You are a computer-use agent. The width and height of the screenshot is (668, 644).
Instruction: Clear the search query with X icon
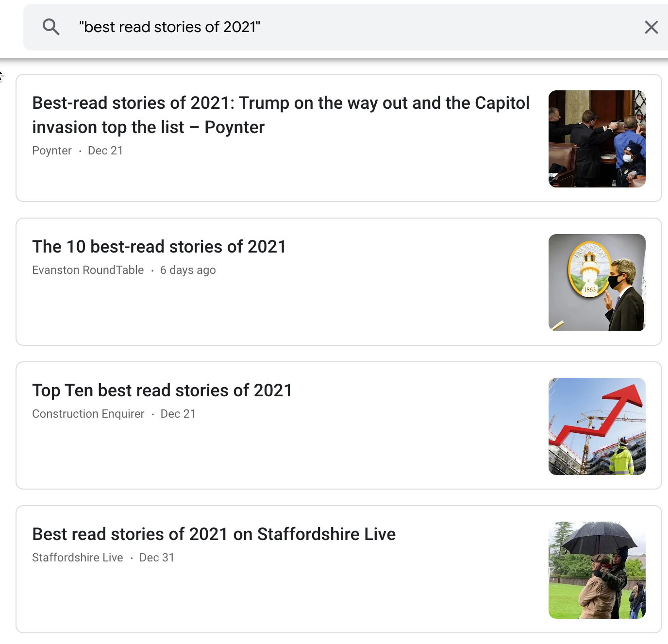point(651,27)
